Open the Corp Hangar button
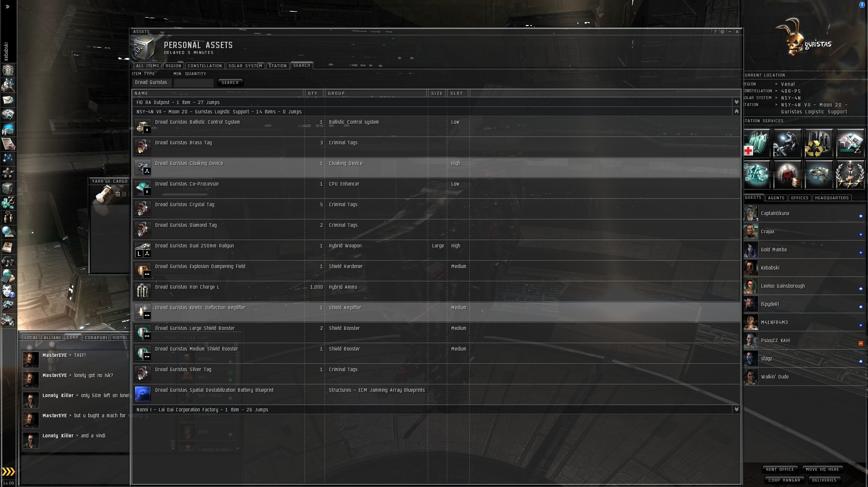Screen dimensions: 868x487 [784, 480]
